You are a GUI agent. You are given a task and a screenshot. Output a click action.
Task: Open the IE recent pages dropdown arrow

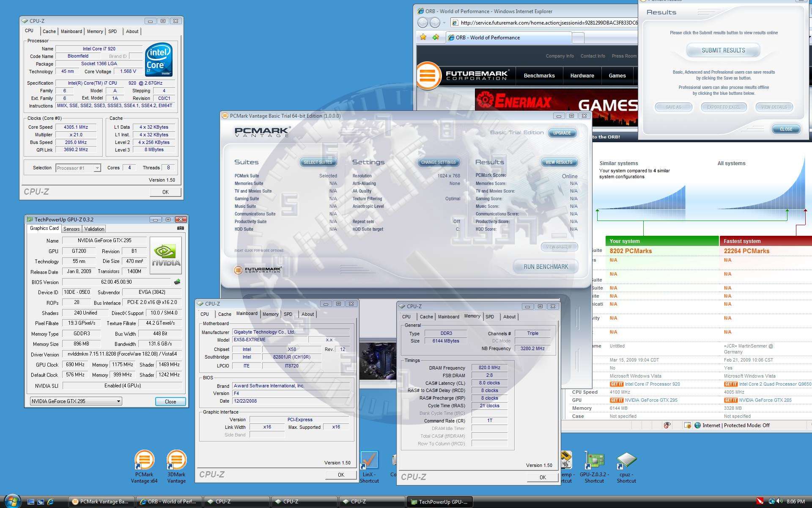tap(444, 23)
